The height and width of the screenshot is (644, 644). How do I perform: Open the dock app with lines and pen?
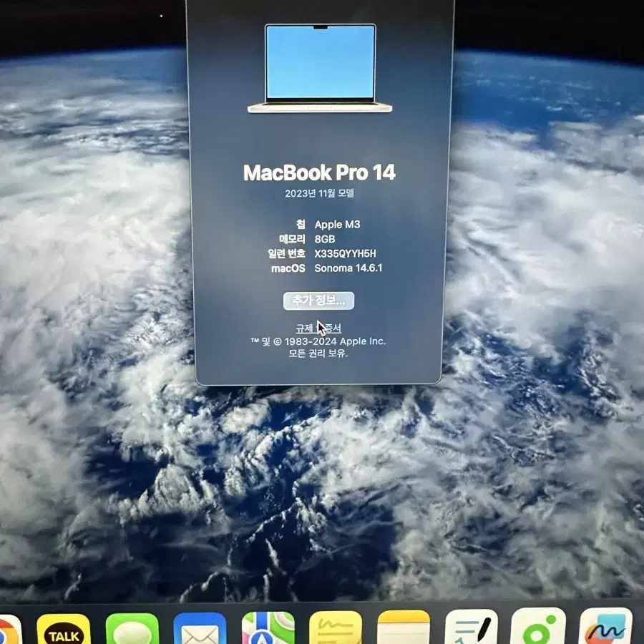(x=471, y=627)
